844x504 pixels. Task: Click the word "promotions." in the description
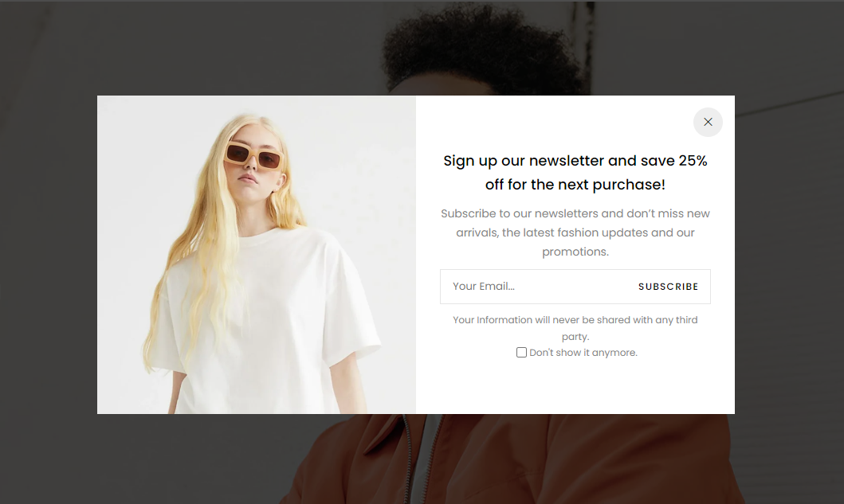[x=575, y=252]
